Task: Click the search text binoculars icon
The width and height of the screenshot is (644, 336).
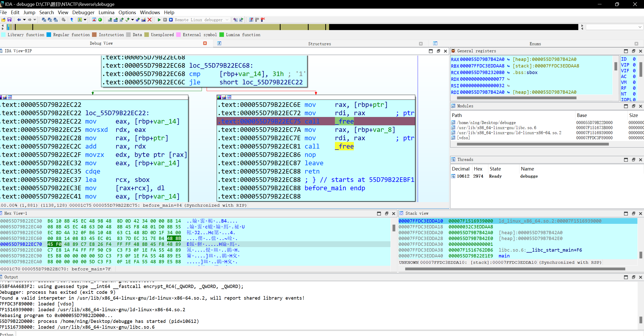Action: click(x=50, y=20)
